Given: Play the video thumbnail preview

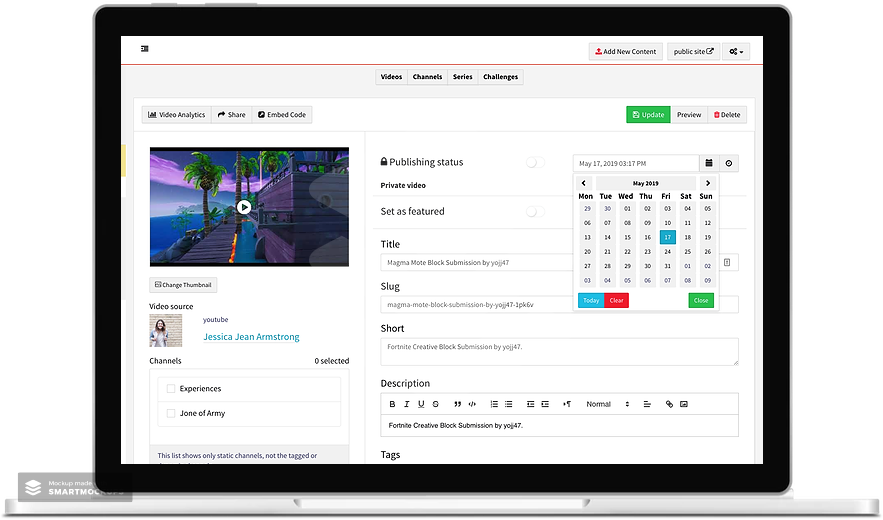Looking at the screenshot, I should [244, 207].
